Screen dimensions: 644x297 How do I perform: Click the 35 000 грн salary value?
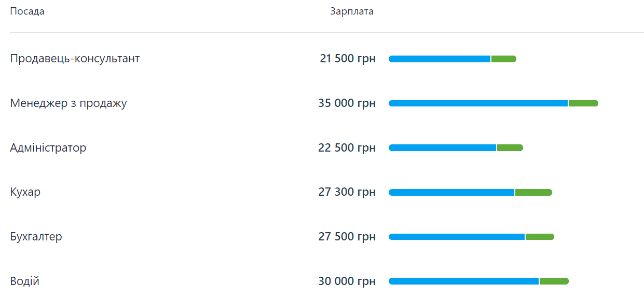click(347, 103)
